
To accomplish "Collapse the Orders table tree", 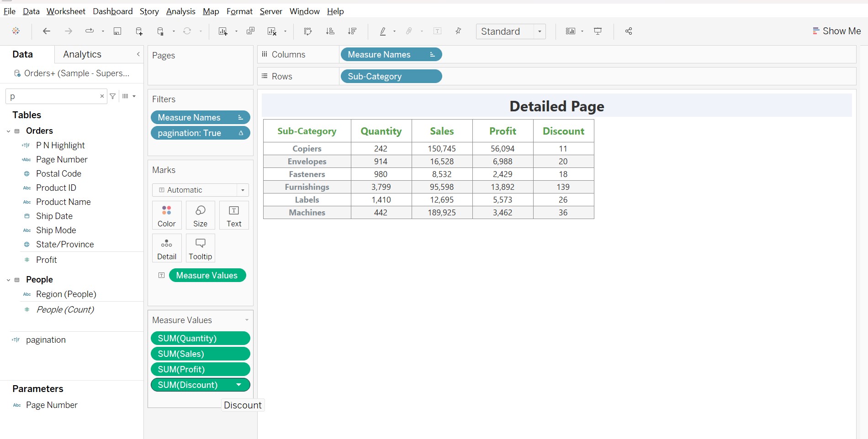I will coord(8,131).
